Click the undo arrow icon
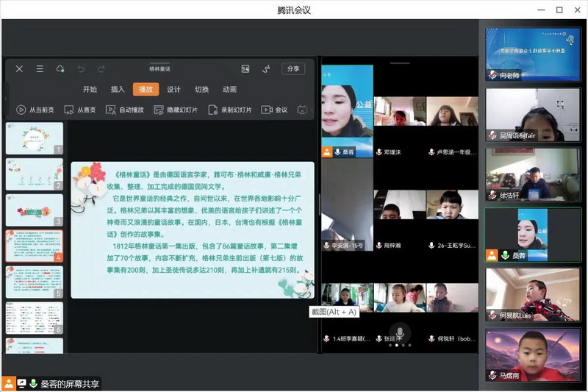 pos(81,69)
